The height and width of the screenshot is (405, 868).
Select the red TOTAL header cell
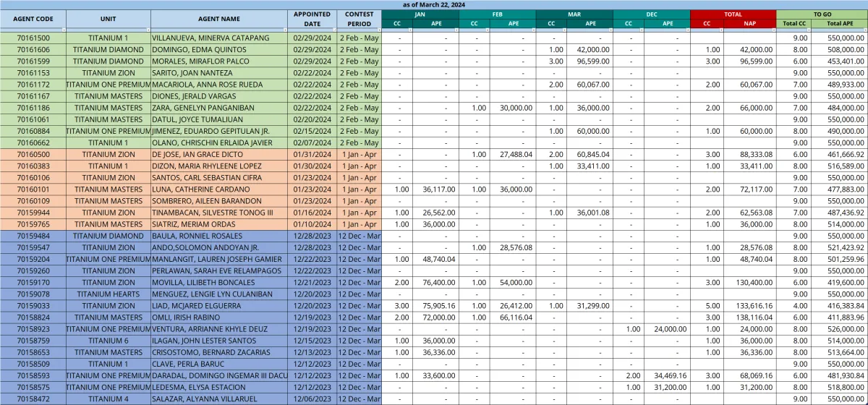coord(733,14)
